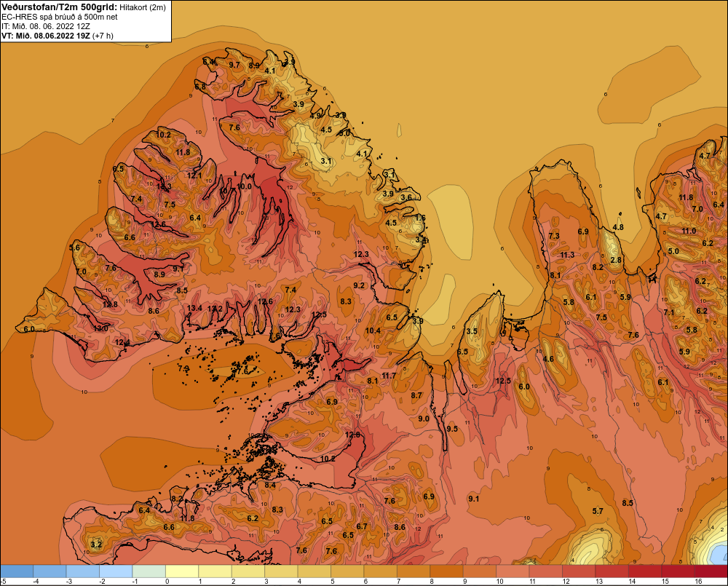Click the legend swatch between -1 and 0
Image resolution: width=728 pixels, height=586 pixels.
click(x=149, y=571)
